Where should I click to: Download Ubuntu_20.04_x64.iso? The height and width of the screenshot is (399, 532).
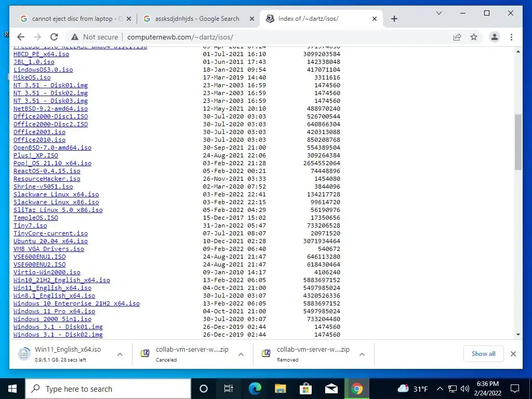click(x=50, y=241)
